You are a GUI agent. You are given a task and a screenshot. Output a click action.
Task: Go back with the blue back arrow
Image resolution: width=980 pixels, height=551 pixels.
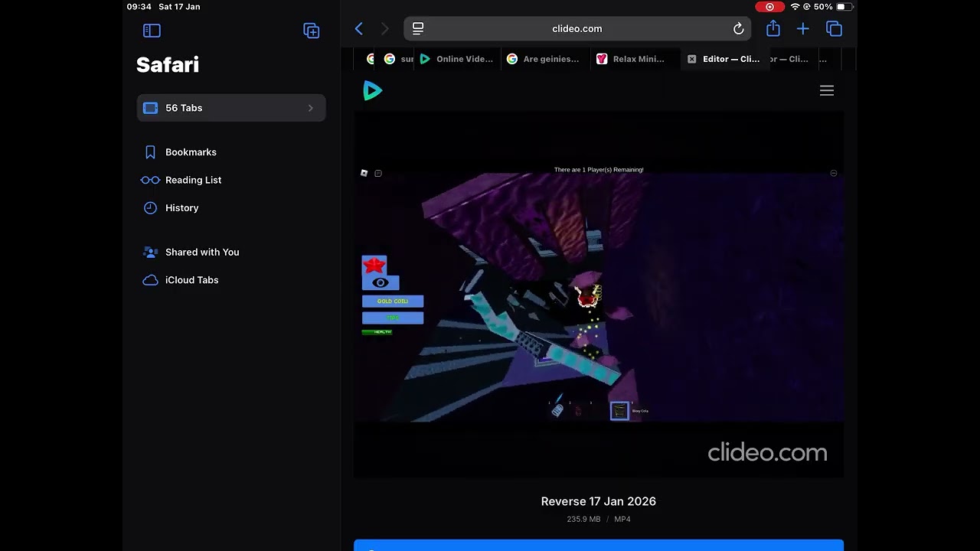pos(359,29)
